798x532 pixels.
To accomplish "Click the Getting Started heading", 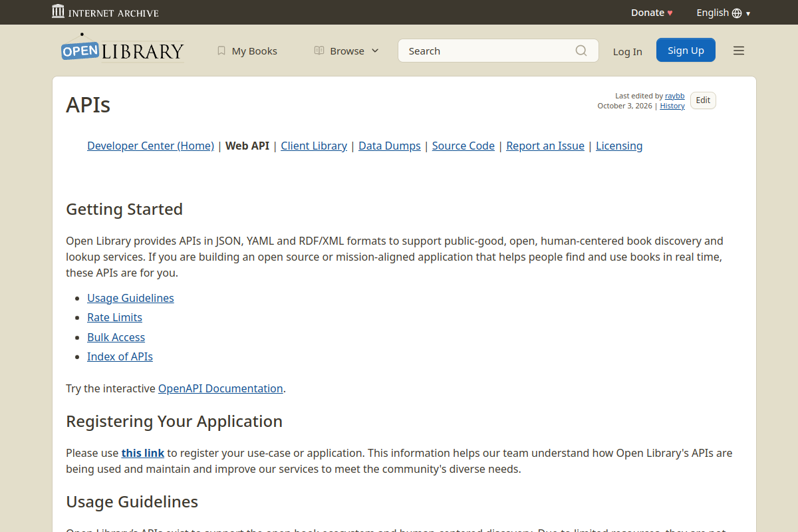I will pos(124,209).
